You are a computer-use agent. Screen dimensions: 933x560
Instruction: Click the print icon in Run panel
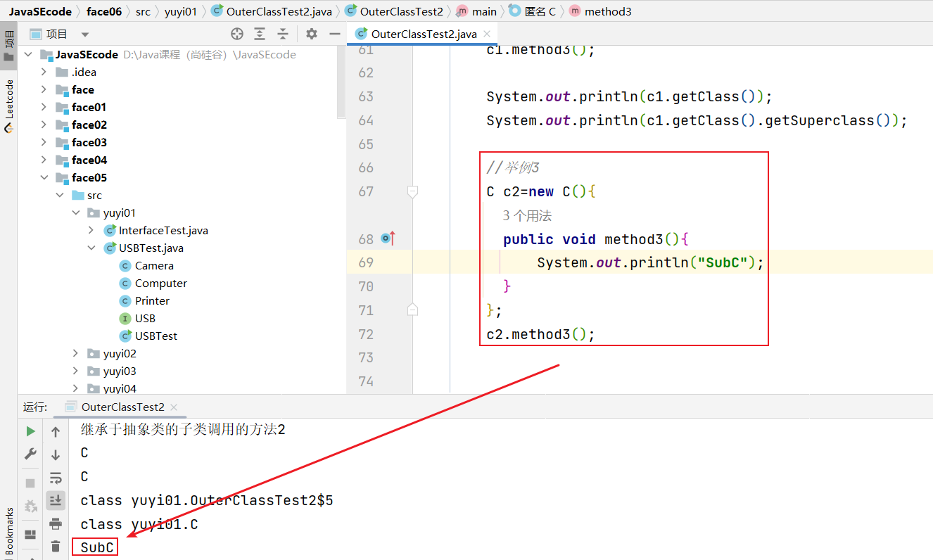point(56,523)
